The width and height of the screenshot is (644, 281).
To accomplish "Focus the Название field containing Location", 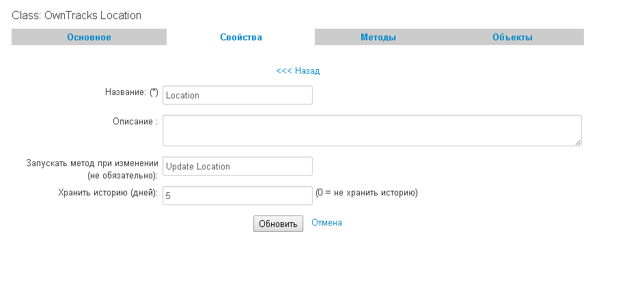I will click(x=237, y=95).
